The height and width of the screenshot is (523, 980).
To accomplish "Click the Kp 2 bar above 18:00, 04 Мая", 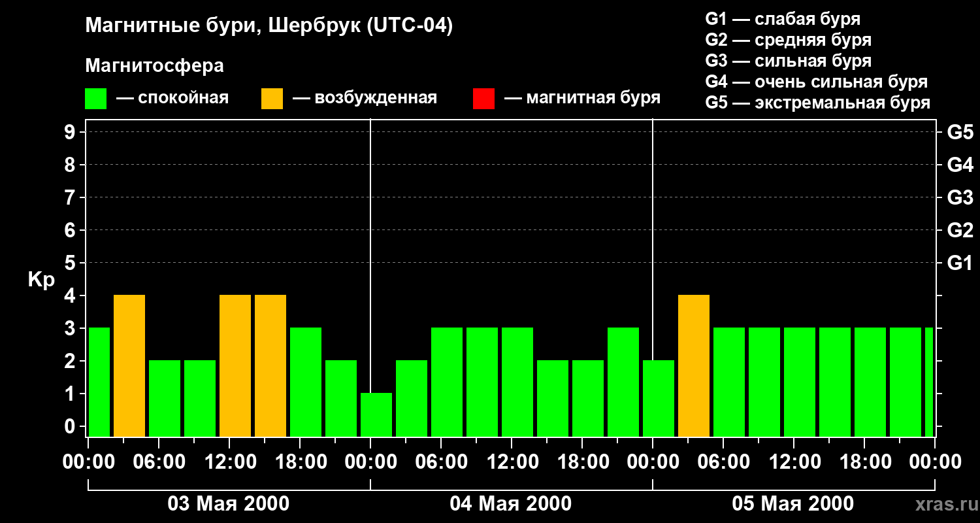I will pos(588,399).
